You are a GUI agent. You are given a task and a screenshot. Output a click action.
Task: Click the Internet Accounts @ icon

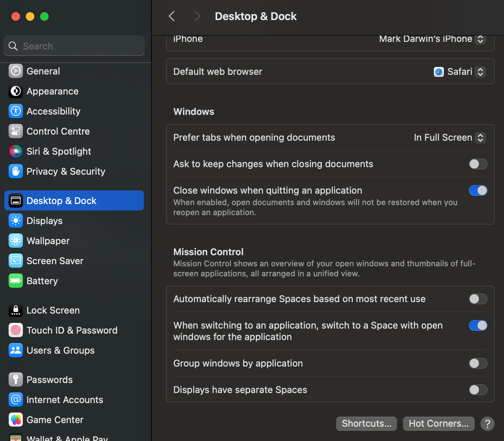tap(16, 400)
